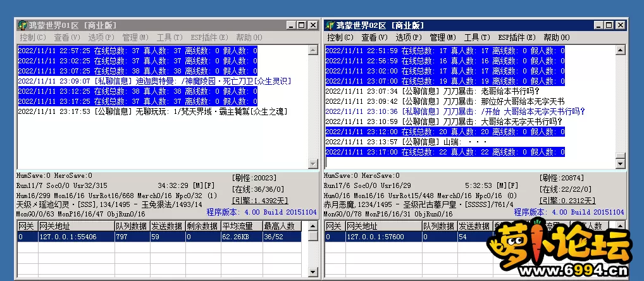The height and width of the screenshot is (281, 644).
Task: Click 剩余数据 column header in 01区 table
Action: pos(203,226)
